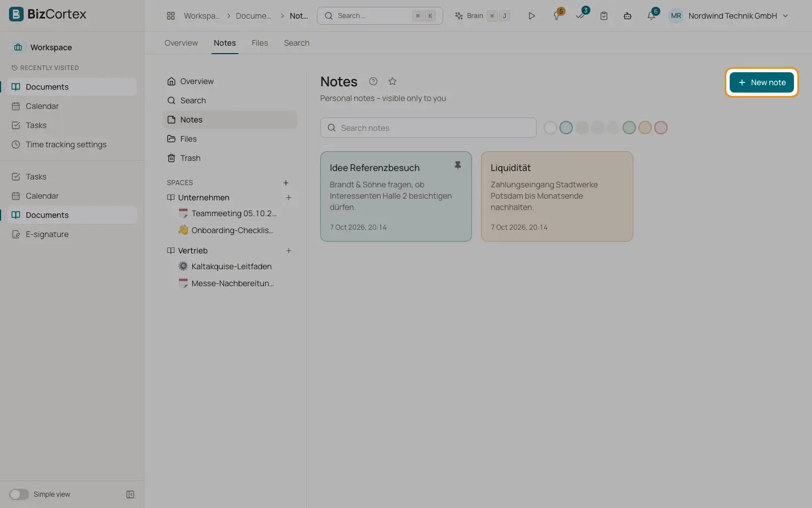Filter notes by the orange color swatch
812x508 pixels.
tap(645, 128)
